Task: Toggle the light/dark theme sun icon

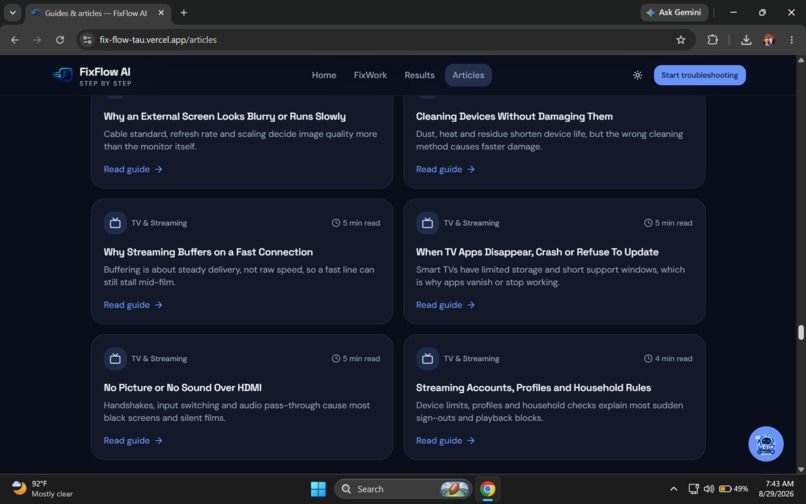Action: 637,75
